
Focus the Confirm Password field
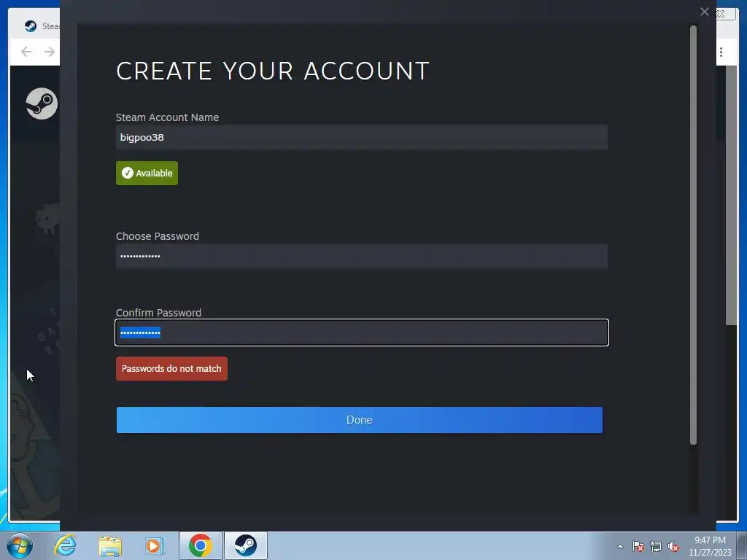362,332
